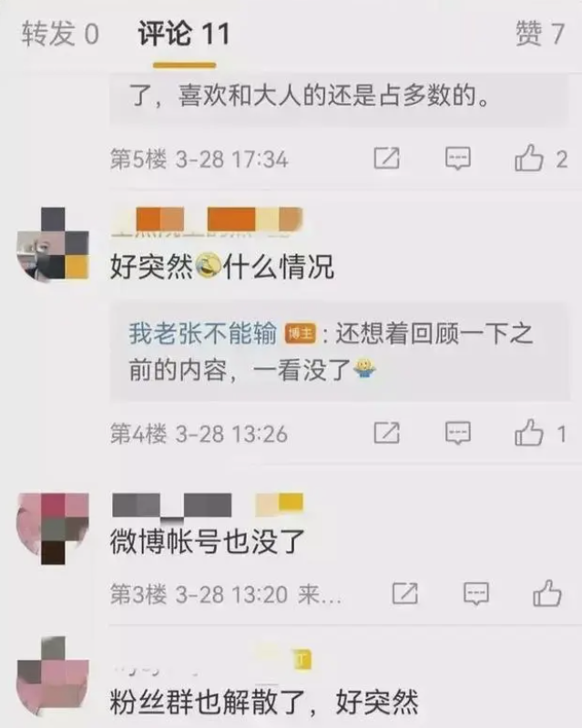Screen dimensions: 582x728
Task: Open 我老张不能输 user profile link
Action: coord(203,333)
